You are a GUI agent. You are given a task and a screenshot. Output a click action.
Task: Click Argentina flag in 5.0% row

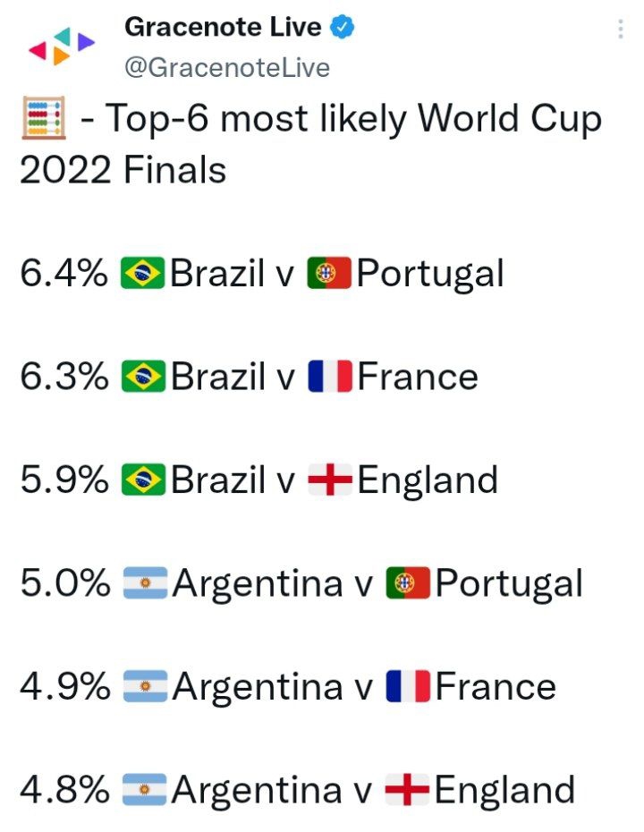[x=146, y=582]
